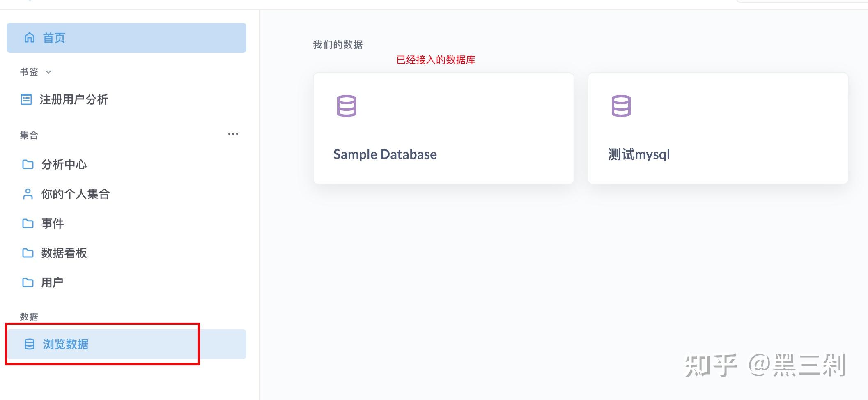Open the 数据看板 collection
The width and height of the screenshot is (868, 400).
tap(64, 253)
